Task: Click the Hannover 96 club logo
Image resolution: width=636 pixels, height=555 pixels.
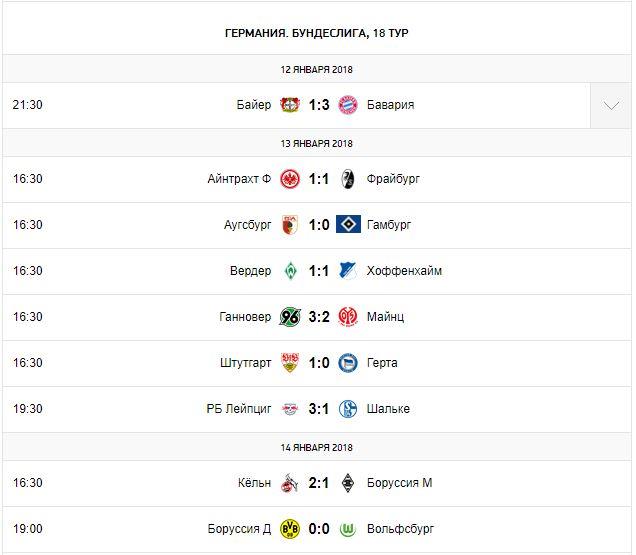Action: (290, 317)
